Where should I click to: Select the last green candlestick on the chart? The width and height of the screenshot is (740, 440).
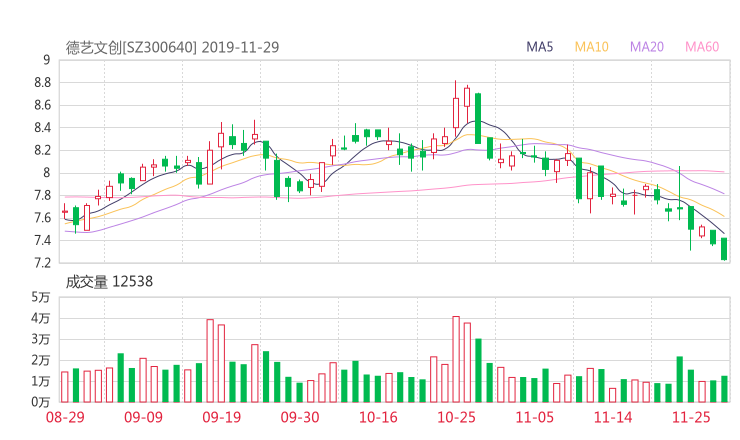click(x=724, y=249)
